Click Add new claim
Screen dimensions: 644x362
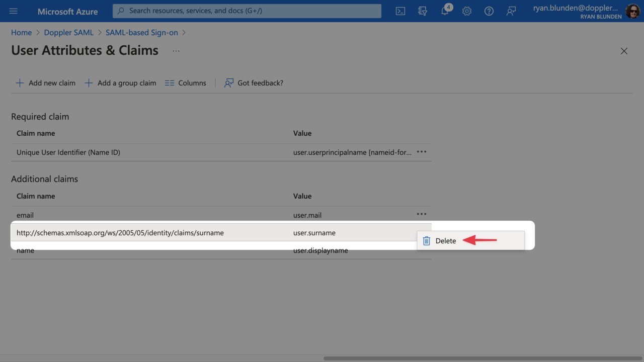tap(45, 83)
